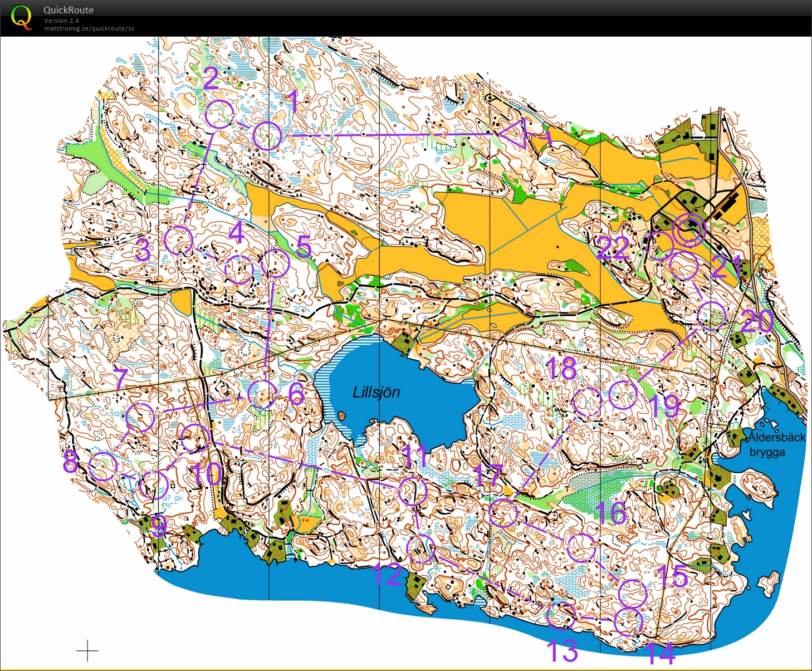Click the QuickRoute Q logo icon

[21, 17]
